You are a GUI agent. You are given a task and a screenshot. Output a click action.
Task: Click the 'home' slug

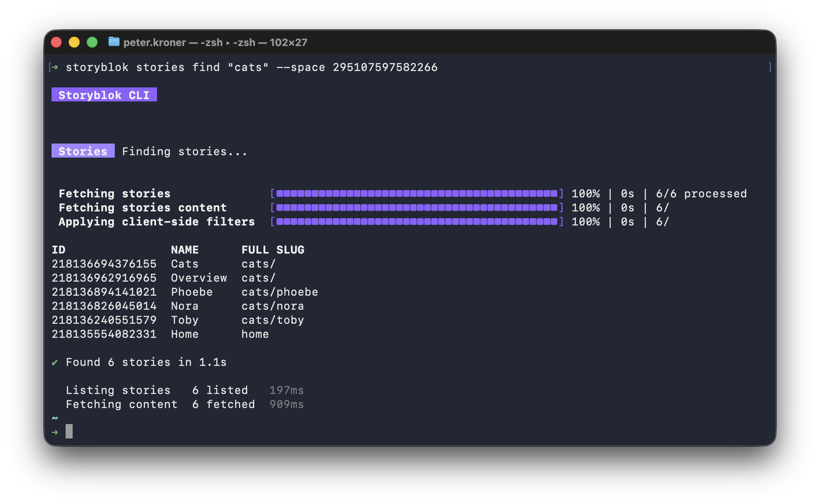[x=255, y=334]
